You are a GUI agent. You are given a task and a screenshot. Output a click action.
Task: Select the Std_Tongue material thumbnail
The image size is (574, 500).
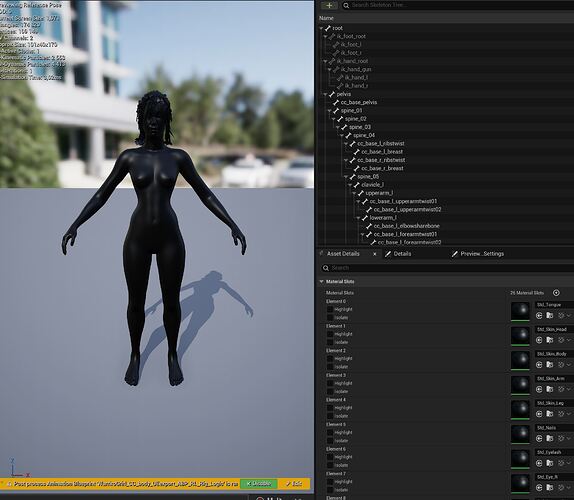click(x=520, y=311)
